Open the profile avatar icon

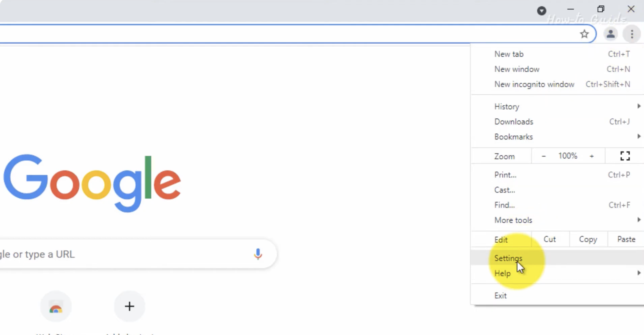click(611, 34)
